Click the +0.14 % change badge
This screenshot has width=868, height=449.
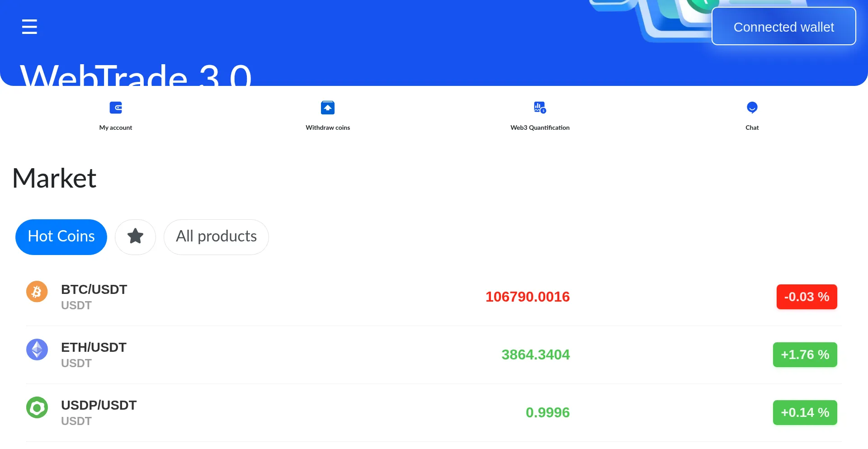(x=805, y=412)
